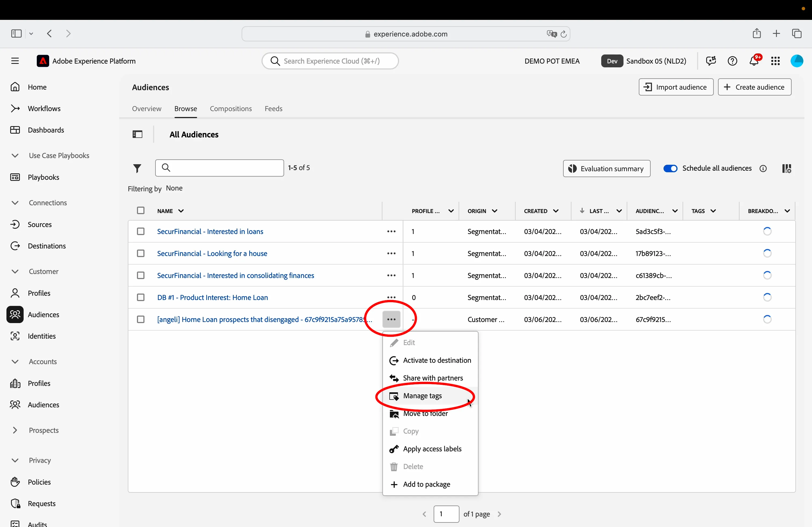Choose Apply access labels menu item
The image size is (812, 527).
pyautogui.click(x=430, y=449)
